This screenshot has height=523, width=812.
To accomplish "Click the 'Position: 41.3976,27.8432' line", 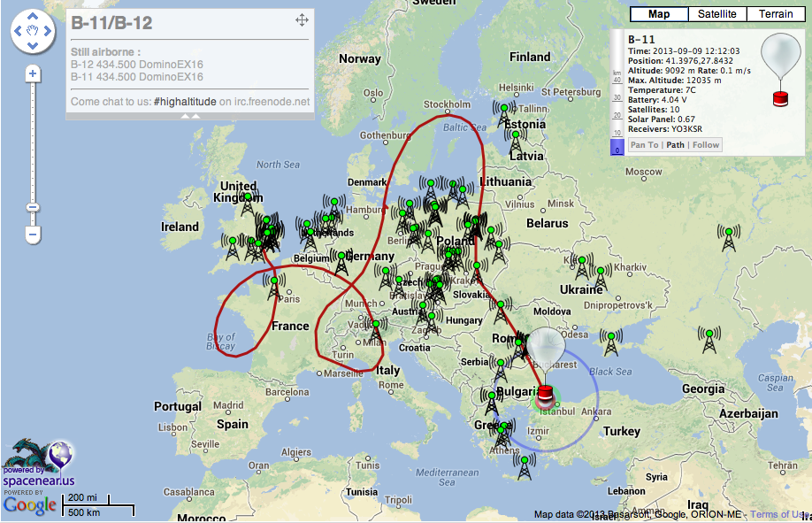I will click(680, 61).
